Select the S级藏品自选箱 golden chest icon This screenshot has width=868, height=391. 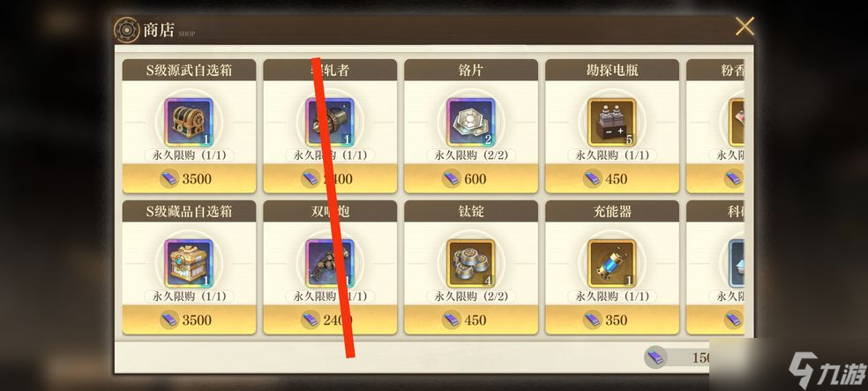click(x=189, y=264)
